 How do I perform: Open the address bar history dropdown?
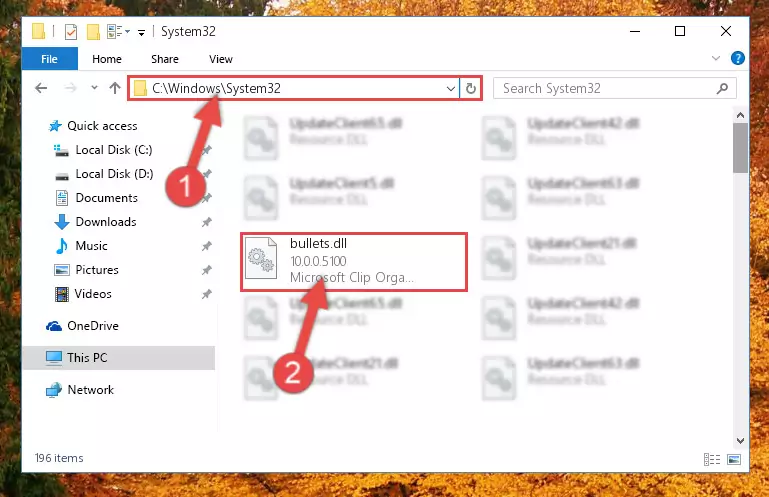click(x=450, y=89)
